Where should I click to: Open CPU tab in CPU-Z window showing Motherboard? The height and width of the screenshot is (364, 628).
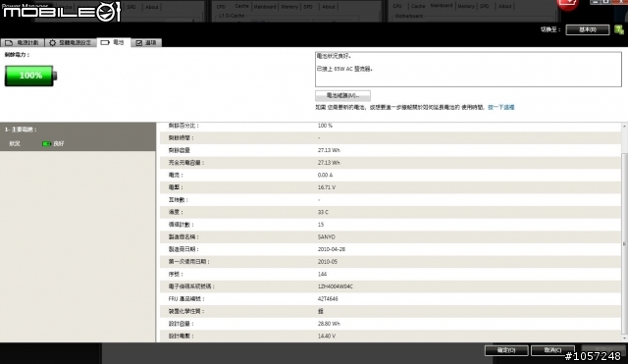(x=396, y=6)
